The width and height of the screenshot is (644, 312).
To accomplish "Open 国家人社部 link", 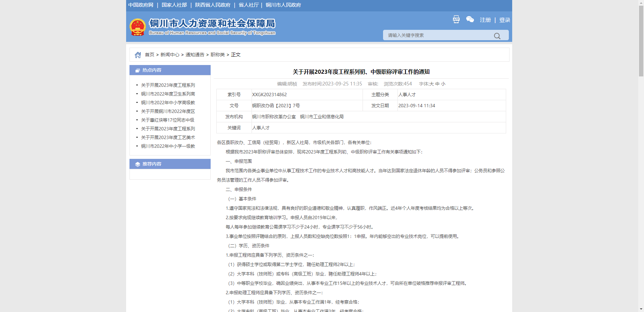I will [174, 5].
